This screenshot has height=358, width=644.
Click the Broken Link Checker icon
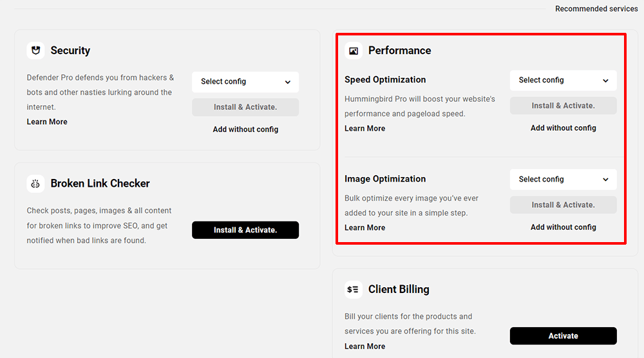(x=35, y=184)
